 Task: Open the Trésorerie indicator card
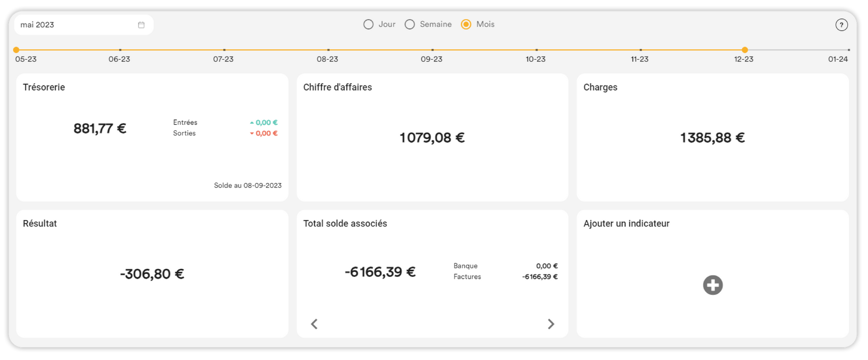pos(152,137)
